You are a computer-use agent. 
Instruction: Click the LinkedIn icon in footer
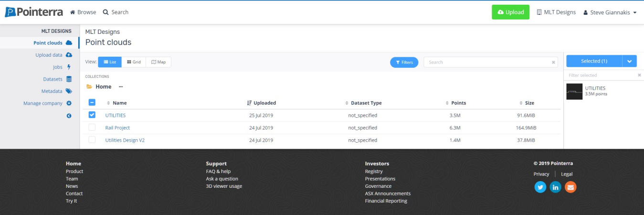(x=555, y=187)
